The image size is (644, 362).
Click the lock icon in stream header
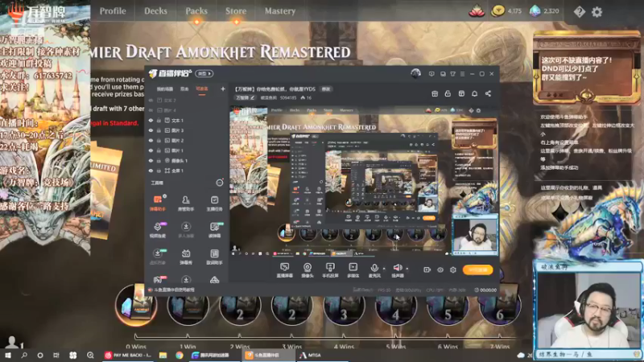click(448, 93)
